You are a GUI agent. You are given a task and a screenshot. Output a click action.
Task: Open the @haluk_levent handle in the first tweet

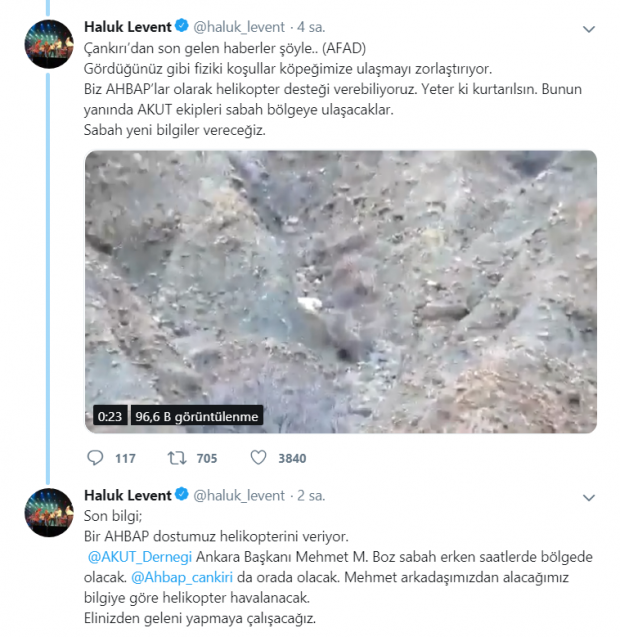238,26
